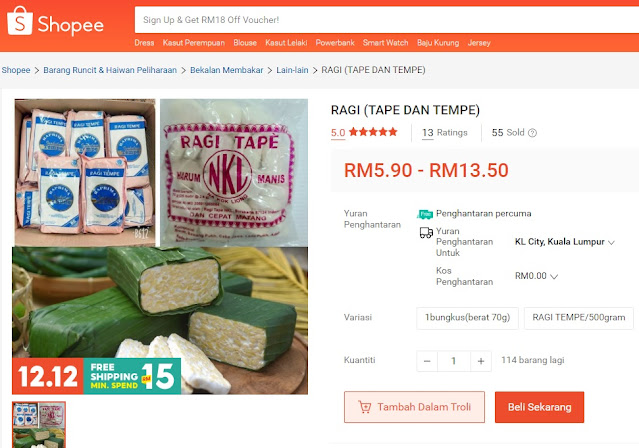Click the search input field

(387, 20)
